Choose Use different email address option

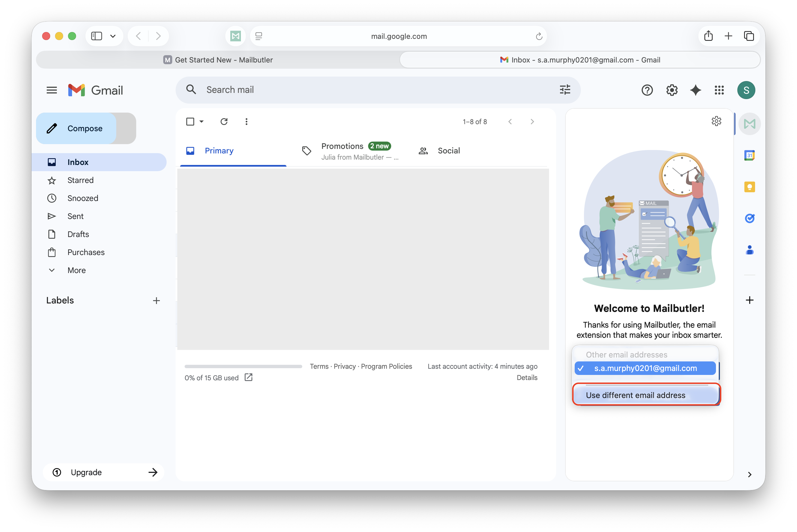point(646,395)
